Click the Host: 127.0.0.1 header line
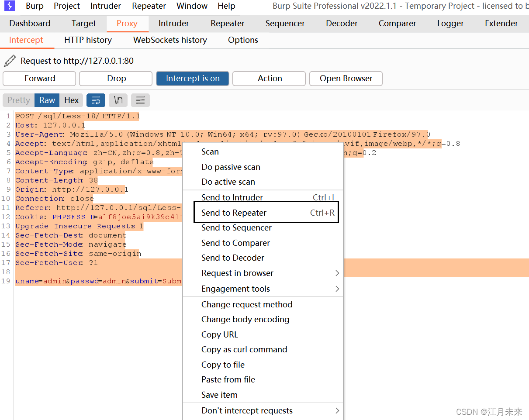529x420 pixels. [51, 125]
